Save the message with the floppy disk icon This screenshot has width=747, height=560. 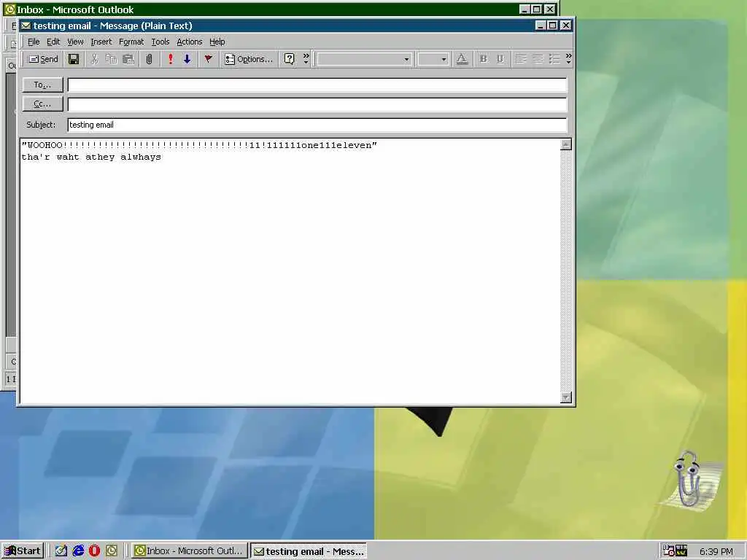pos(74,59)
